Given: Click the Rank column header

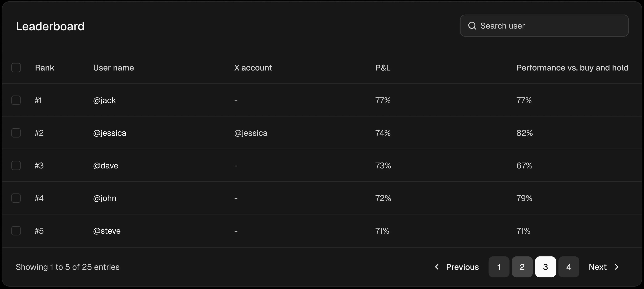Looking at the screenshot, I should pos(44,68).
